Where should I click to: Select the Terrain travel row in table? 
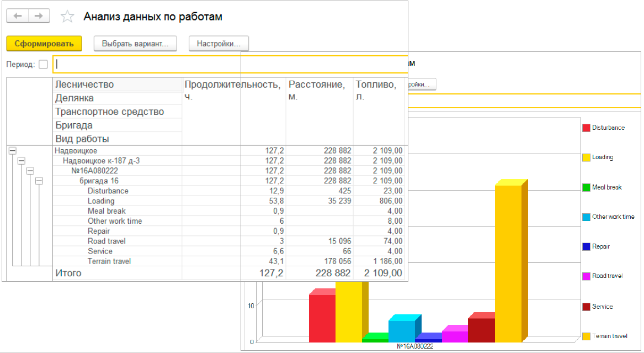point(109,261)
